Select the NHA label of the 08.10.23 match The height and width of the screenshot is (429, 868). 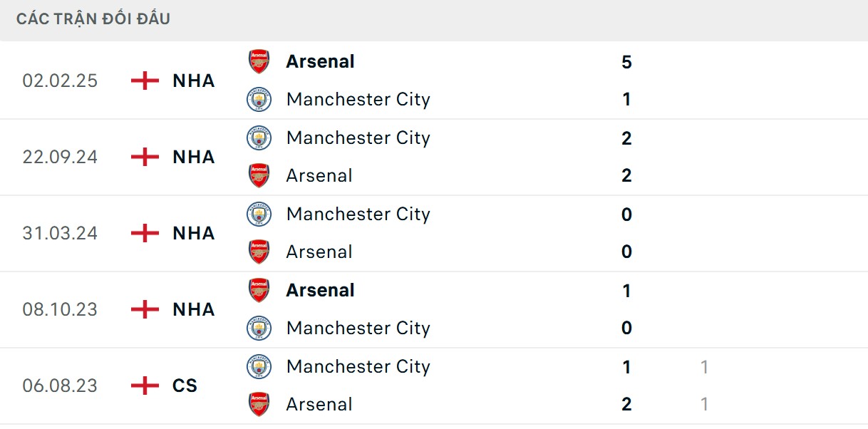tap(193, 309)
